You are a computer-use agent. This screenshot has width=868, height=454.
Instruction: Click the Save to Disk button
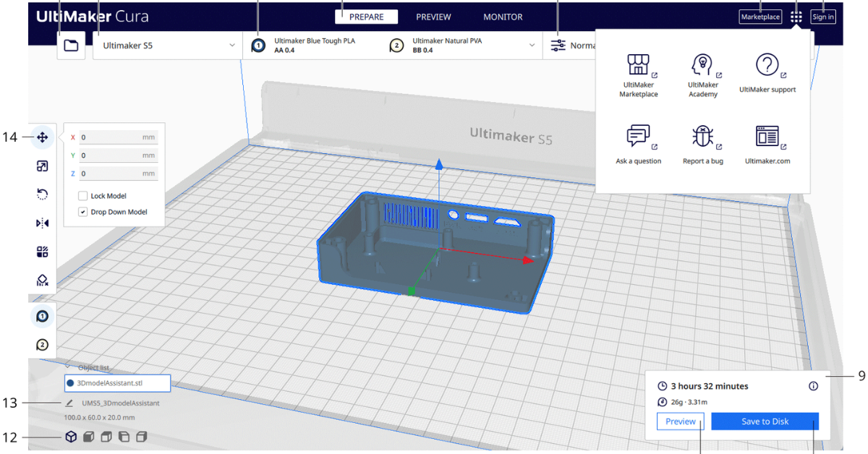click(765, 421)
